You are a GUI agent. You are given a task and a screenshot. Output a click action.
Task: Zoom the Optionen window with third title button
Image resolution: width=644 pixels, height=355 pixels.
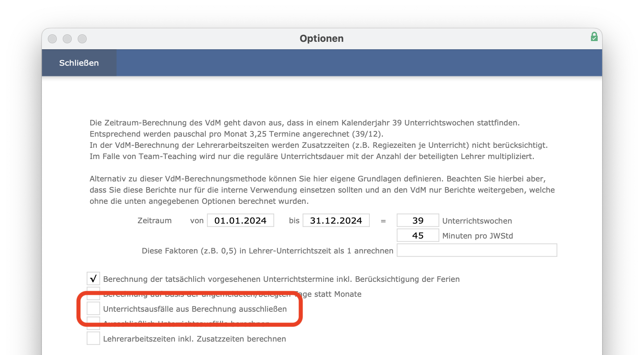click(82, 39)
